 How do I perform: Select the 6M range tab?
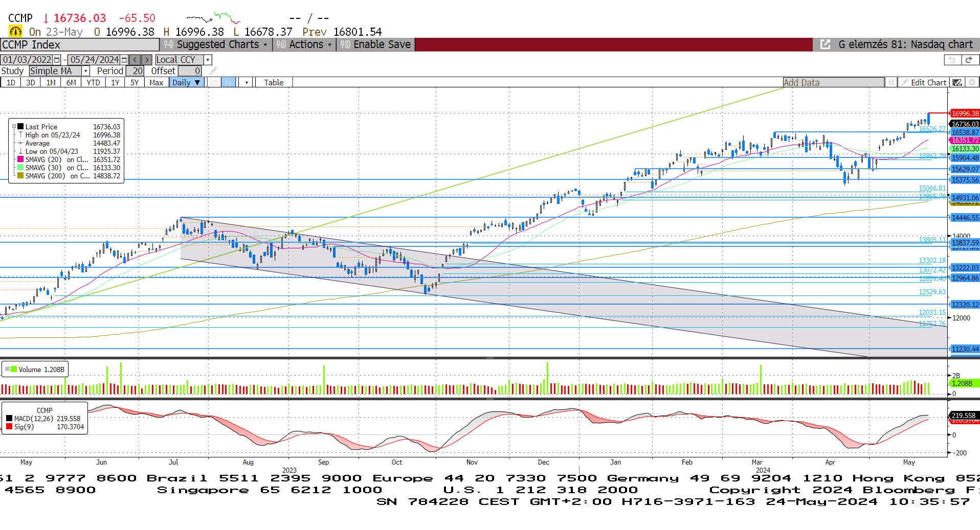point(71,82)
